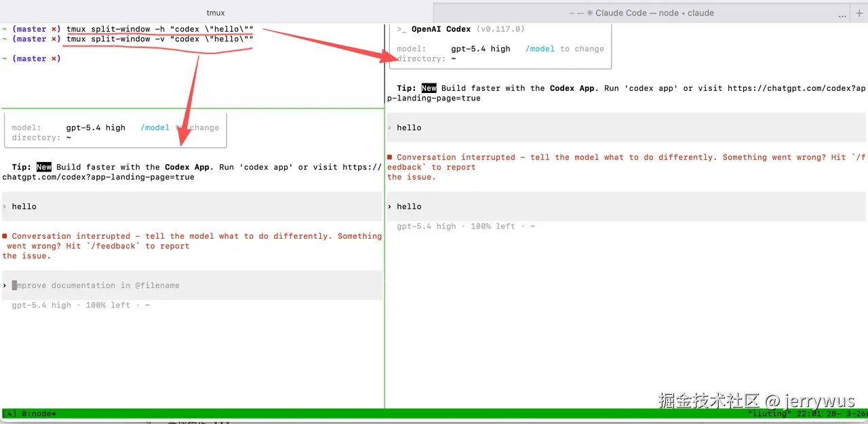Click the 'hello' message in lower-left pane

click(x=192, y=206)
